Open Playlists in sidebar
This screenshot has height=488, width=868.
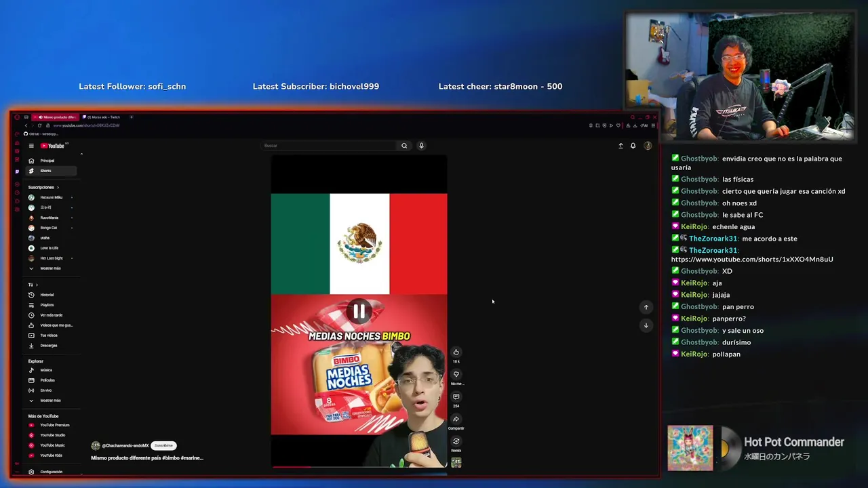point(51,305)
